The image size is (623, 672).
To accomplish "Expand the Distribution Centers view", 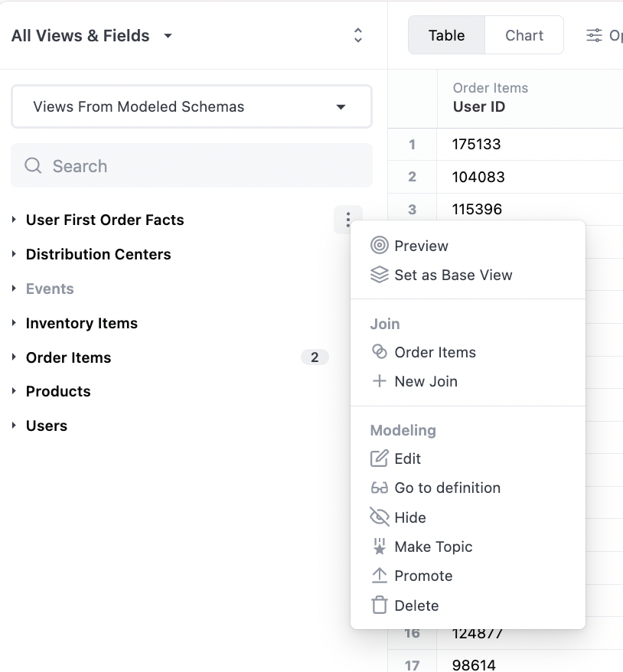I will (x=14, y=254).
